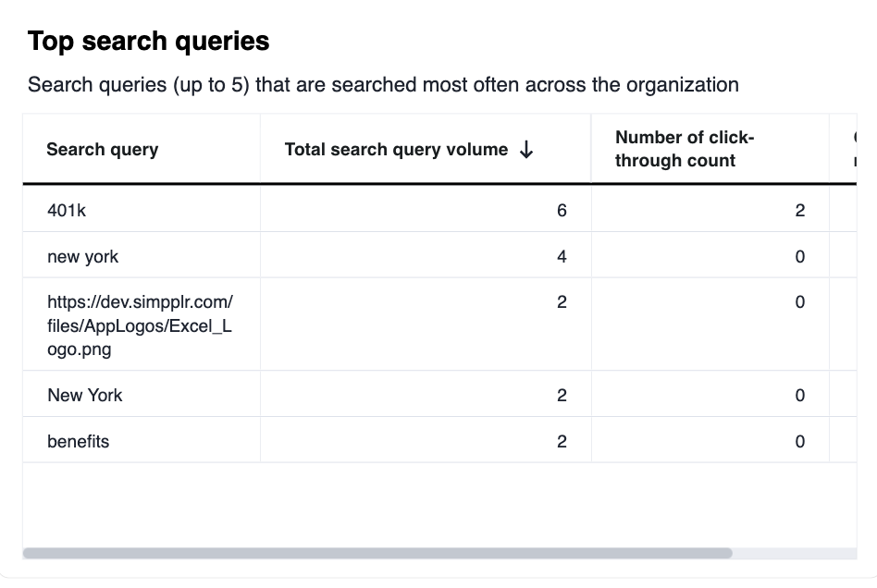Click the Top search queries heading
The width and height of the screenshot is (877, 588).
(149, 42)
